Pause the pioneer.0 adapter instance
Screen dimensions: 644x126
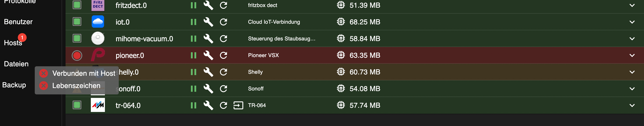(193, 55)
